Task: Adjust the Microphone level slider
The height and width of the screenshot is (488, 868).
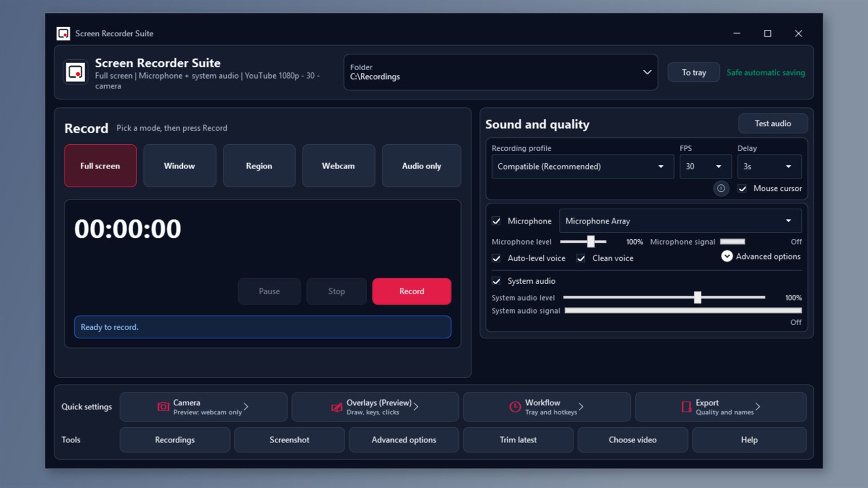Action: pyautogui.click(x=591, y=242)
